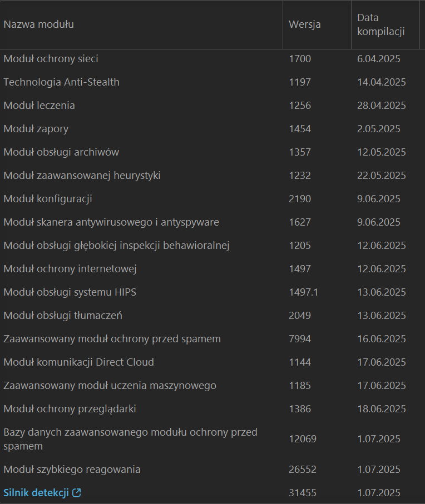
Task: Click Zaawansowany moduł uczenia maszynowego entry
Action: coord(110,386)
